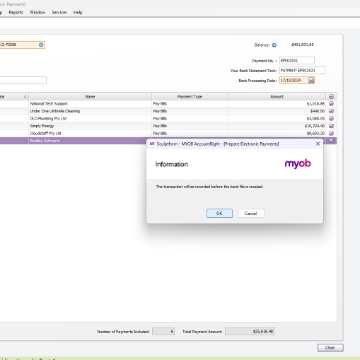The width and height of the screenshot is (360, 360).
Task: Open the account selector dropdown arrow
Action: [x=41, y=45]
